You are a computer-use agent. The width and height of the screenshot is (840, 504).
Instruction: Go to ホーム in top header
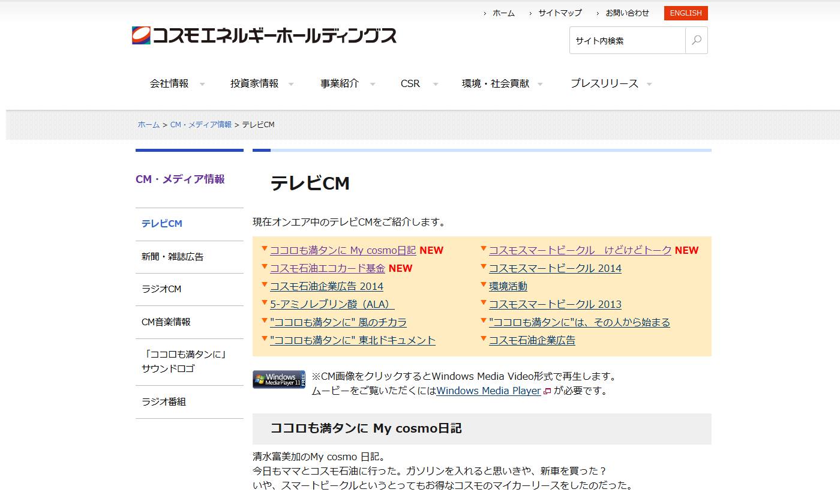pyautogui.click(x=503, y=13)
